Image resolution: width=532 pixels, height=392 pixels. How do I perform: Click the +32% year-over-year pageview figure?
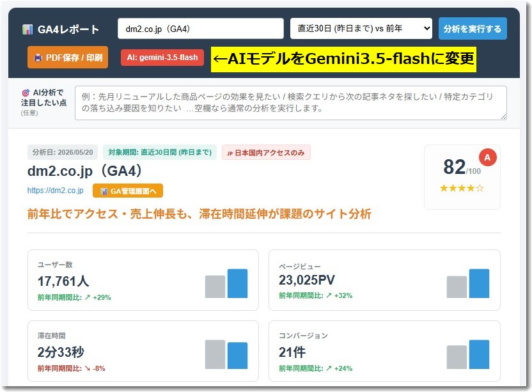343,295
